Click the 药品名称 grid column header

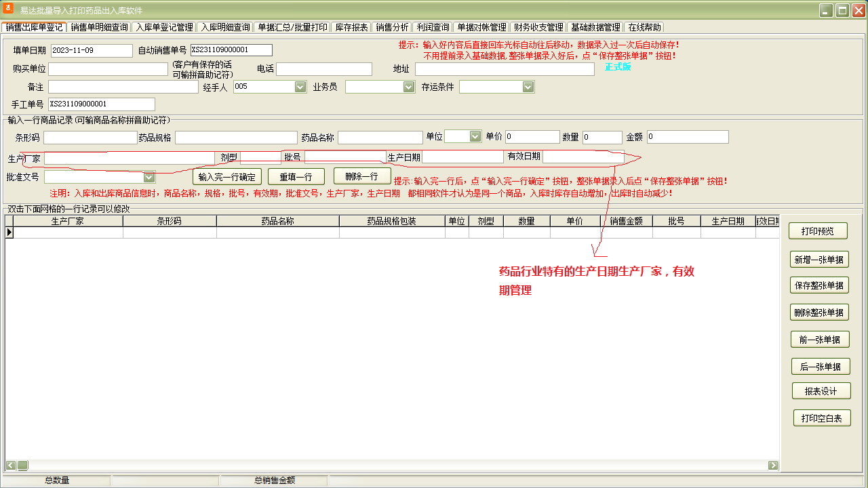point(278,221)
